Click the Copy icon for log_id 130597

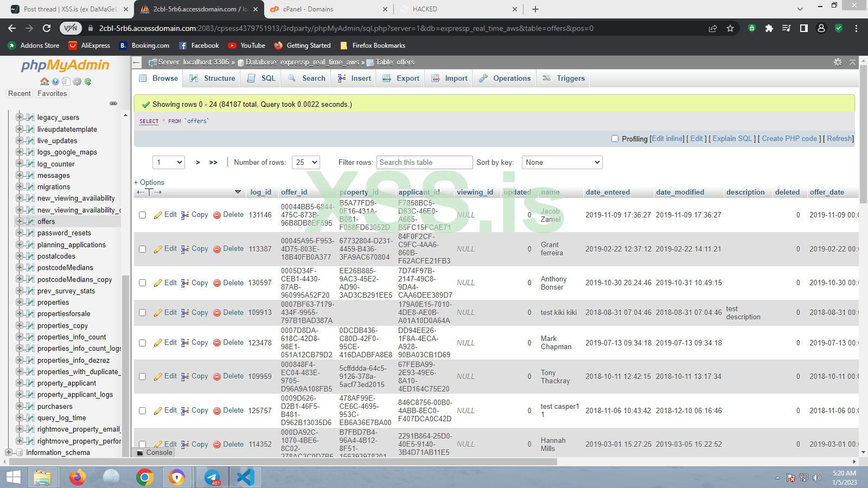coord(185,283)
